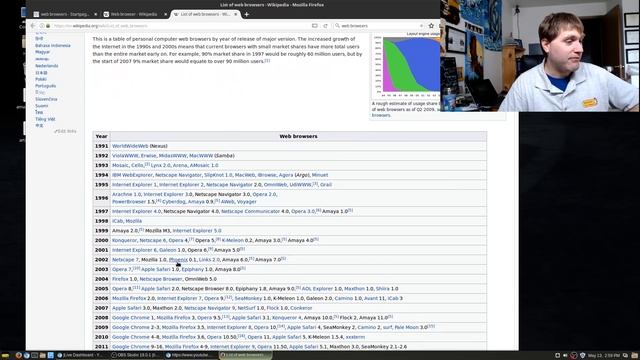The height and width of the screenshot is (360, 640).
Task: Open Internet Explorer 5.0 link in 1999 row
Action: pyautogui.click(x=197, y=231)
